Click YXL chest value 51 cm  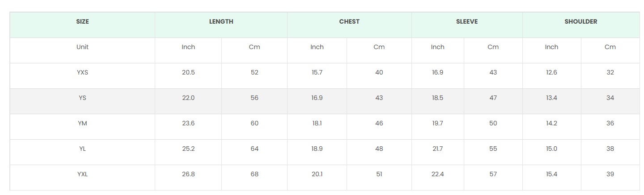[379, 174]
